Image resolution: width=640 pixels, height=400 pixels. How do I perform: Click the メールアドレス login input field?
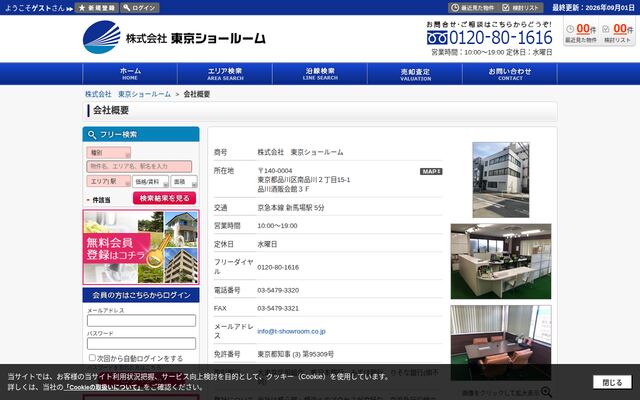pos(141,320)
